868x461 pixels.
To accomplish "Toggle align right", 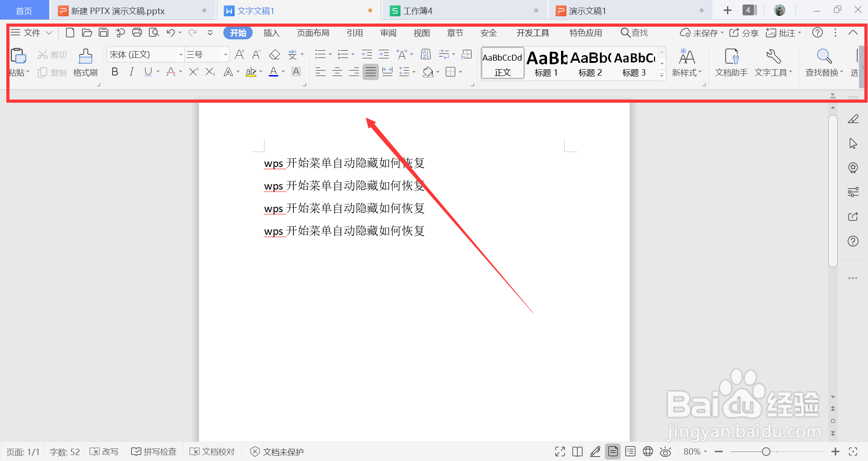I will 354,71.
